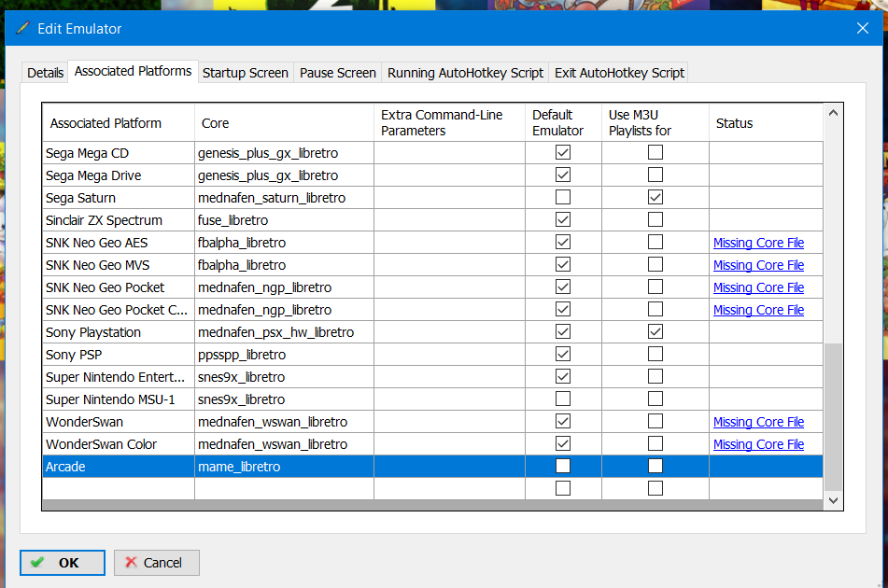Click the mednafen_psx_hw_libretro core cell
The width and height of the screenshot is (888, 588).
284,332
